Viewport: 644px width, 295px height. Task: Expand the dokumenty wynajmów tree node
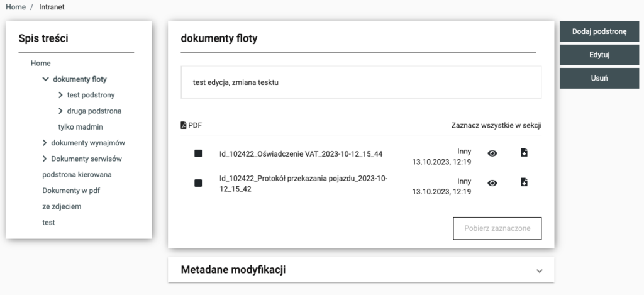click(45, 143)
